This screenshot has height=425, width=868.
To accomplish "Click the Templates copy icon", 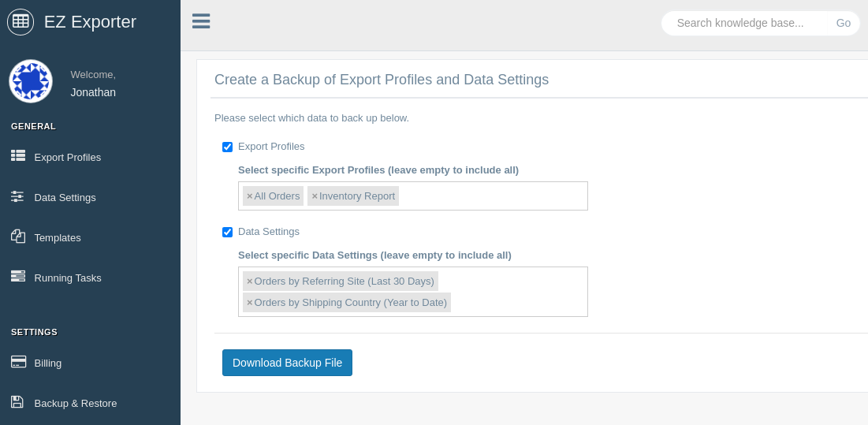I will [x=18, y=237].
